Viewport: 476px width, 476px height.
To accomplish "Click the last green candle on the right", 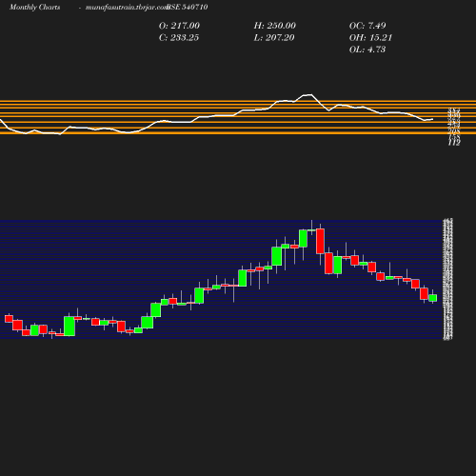I will [x=433, y=298].
